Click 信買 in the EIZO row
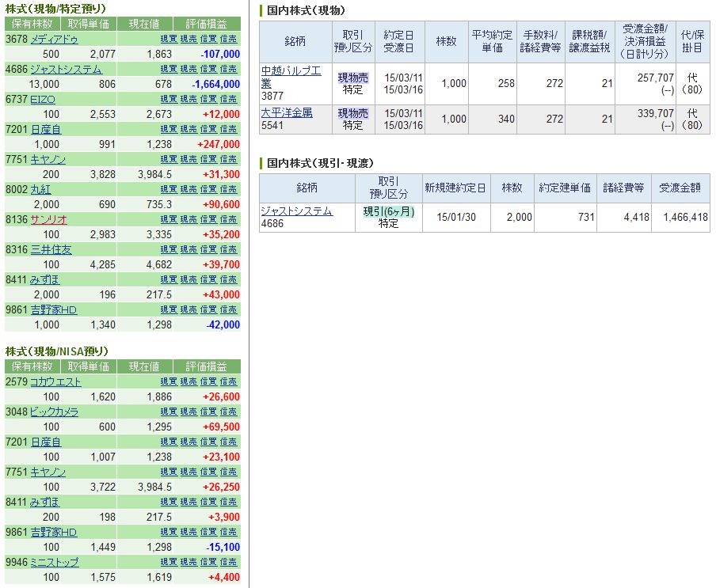 click(x=208, y=99)
